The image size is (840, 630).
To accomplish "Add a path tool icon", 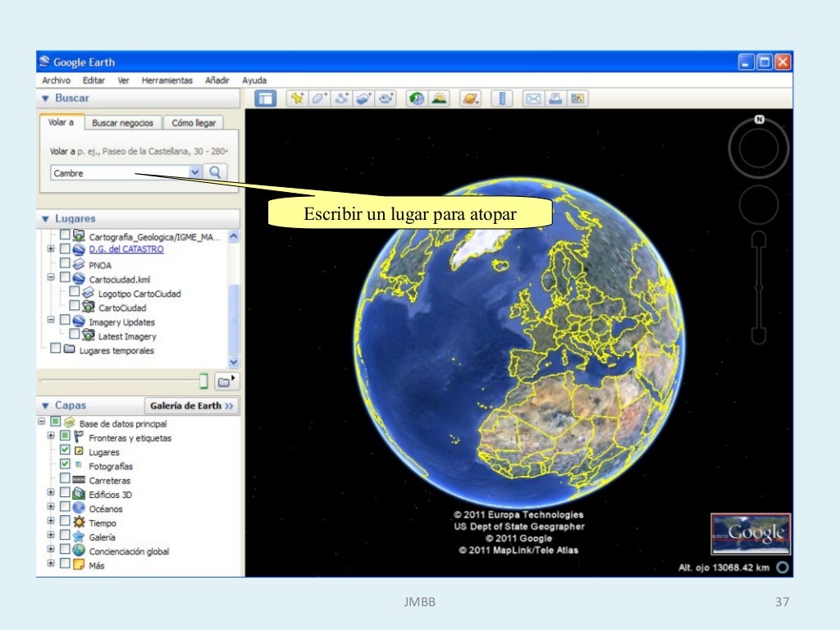I will [341, 98].
